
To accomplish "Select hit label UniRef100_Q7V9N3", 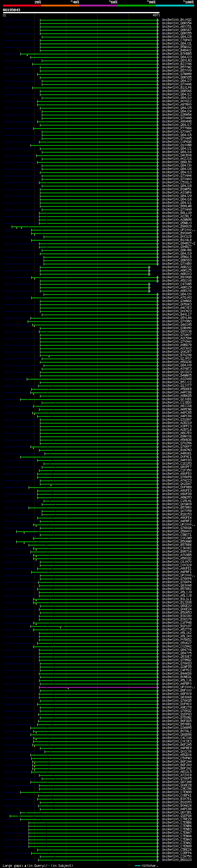I will [177, 321].
